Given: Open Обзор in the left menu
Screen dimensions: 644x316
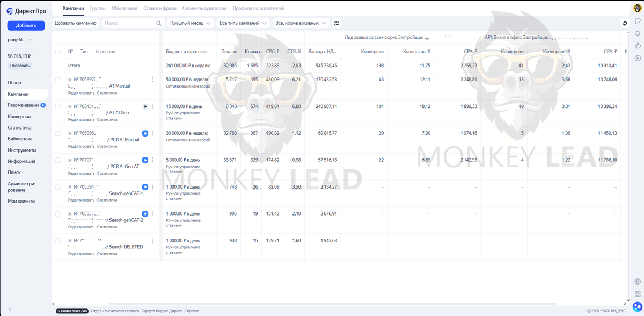Looking at the screenshot, I should pos(14,83).
